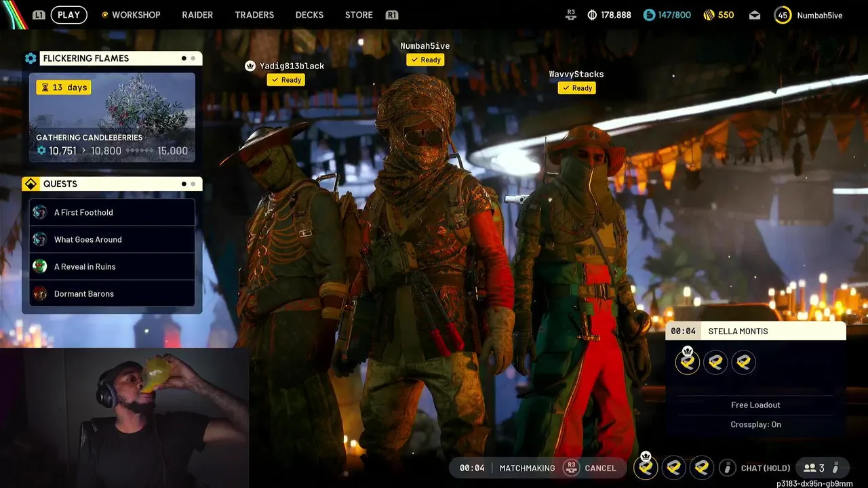
Task: Click the A Reveal in Ruins portrait icon
Action: pyautogui.click(x=40, y=266)
